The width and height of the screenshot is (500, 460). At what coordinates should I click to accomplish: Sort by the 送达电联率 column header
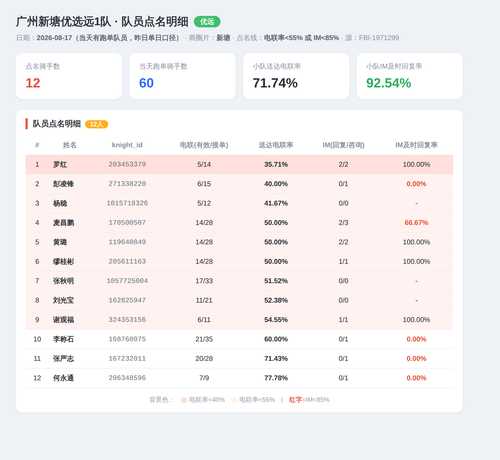pos(276,145)
